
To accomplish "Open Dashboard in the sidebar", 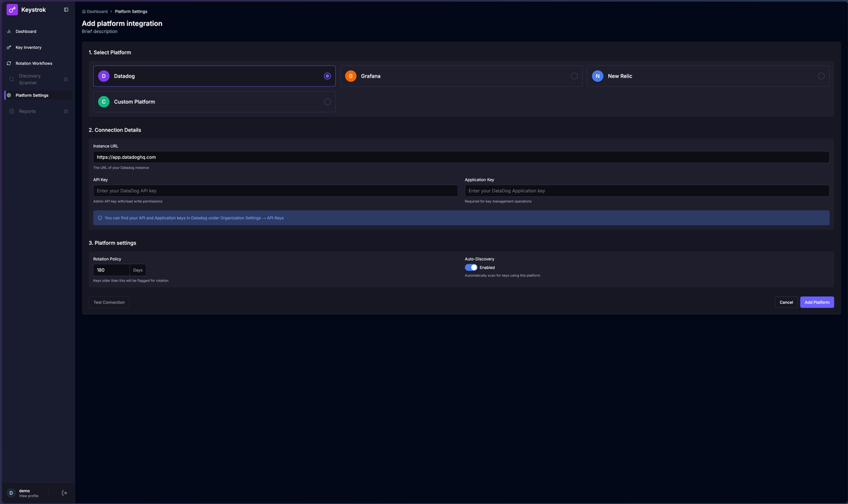I will 38,32.
